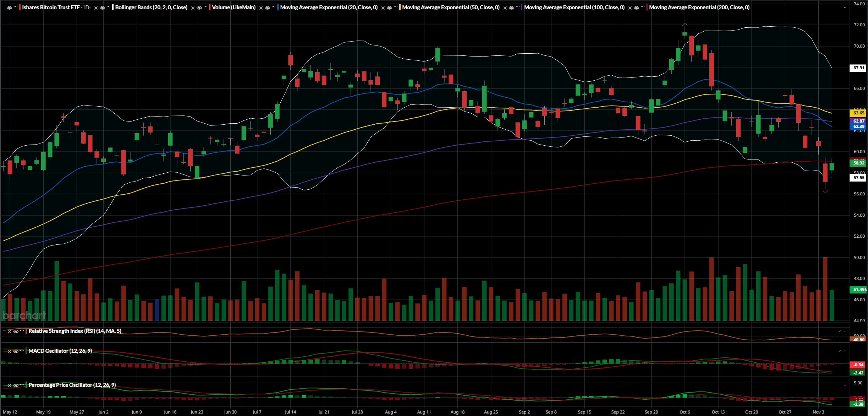The width and height of the screenshot is (868, 416).
Task: Remove the Relative Strength Index with its X
Action: click(9, 331)
